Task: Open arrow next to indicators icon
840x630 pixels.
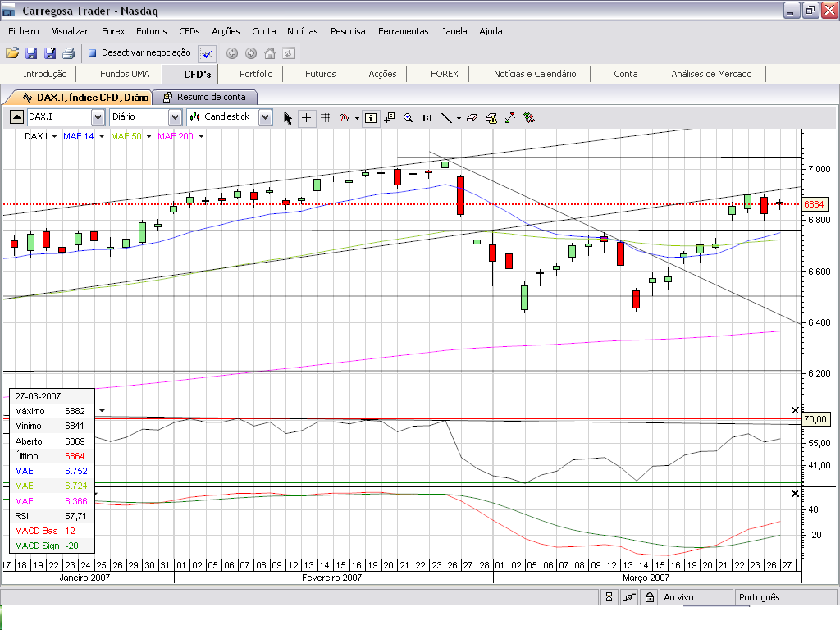Action: click(x=358, y=118)
